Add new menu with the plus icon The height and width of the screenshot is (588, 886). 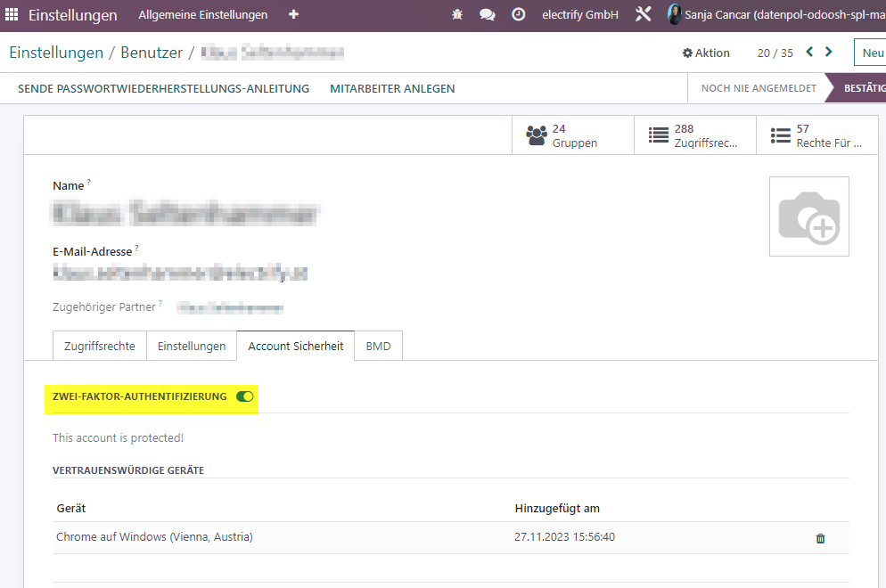(293, 14)
